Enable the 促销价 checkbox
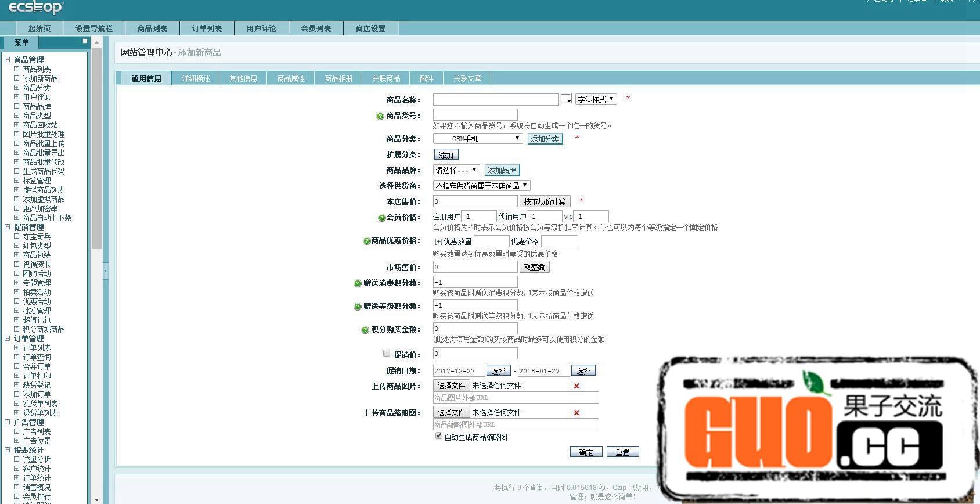Viewport: 980px width, 504px height. tap(387, 354)
